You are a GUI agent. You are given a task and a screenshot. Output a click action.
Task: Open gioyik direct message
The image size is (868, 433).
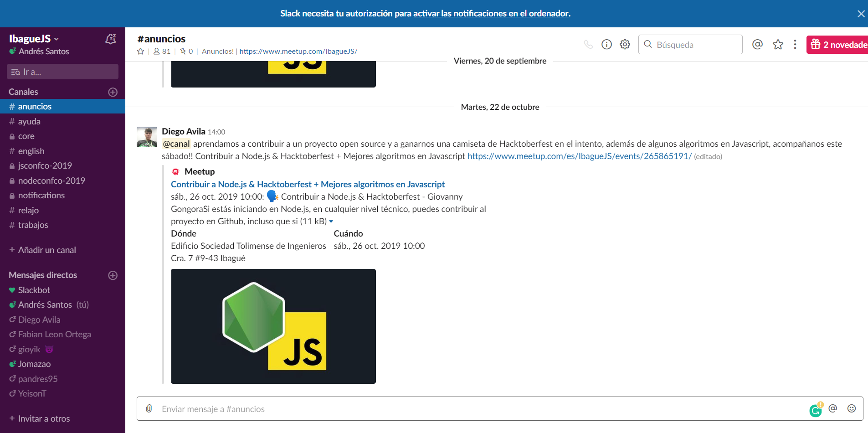(62, 349)
